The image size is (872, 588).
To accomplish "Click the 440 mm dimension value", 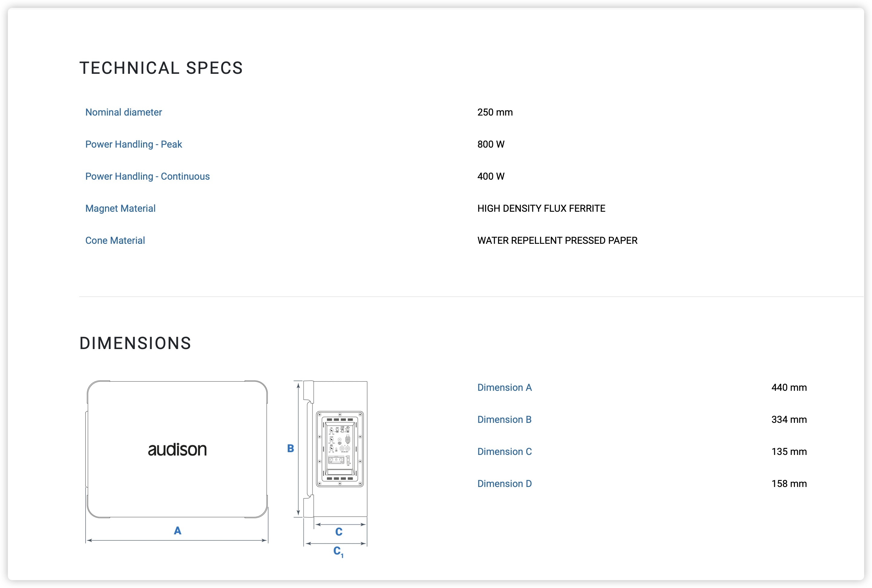I will [x=789, y=387].
